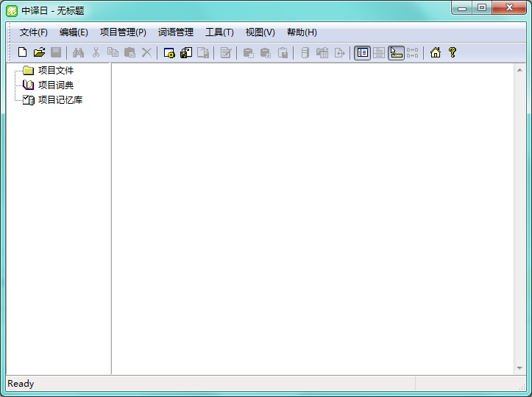
Task: Click the grayed window export icon
Action: (x=203, y=52)
